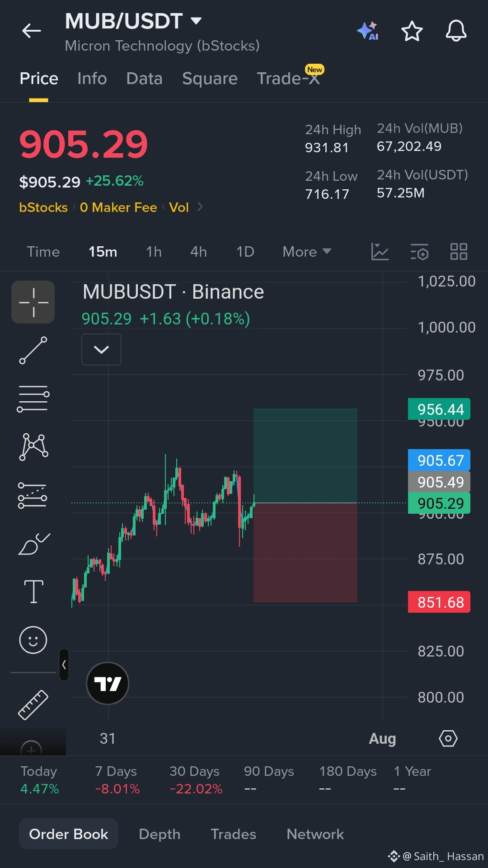
Task: Select the crosshair cursor tool
Action: (x=33, y=302)
